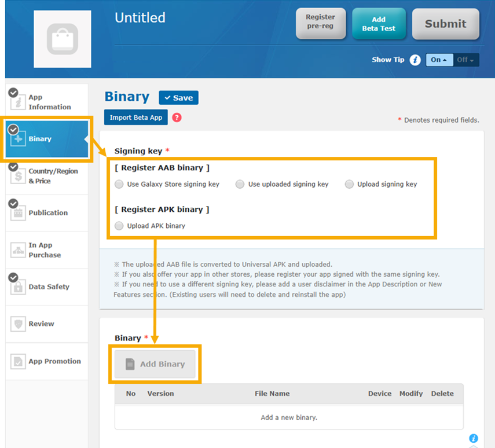The height and width of the screenshot is (448, 495).
Task: Open the Show Tip Off dropdown
Action: [x=465, y=60]
